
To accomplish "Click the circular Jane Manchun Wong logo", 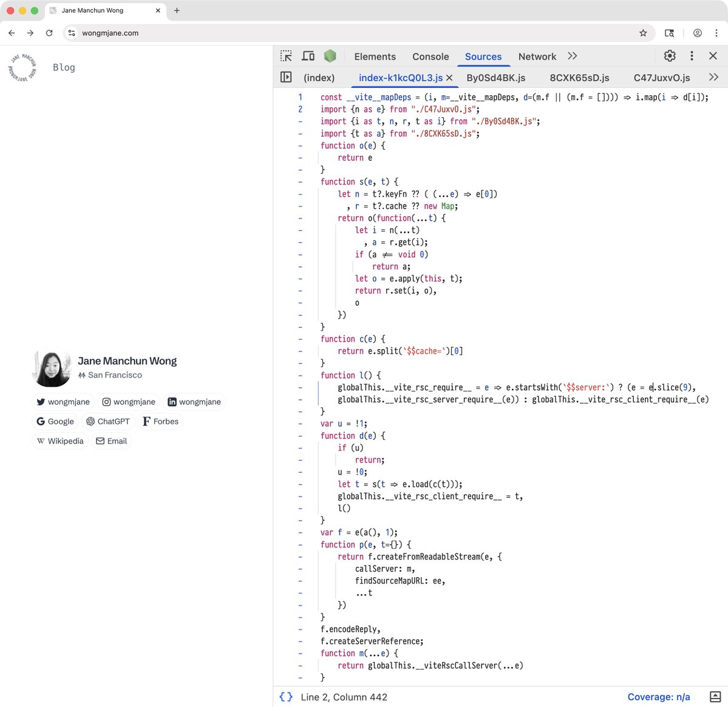I will click(x=22, y=68).
